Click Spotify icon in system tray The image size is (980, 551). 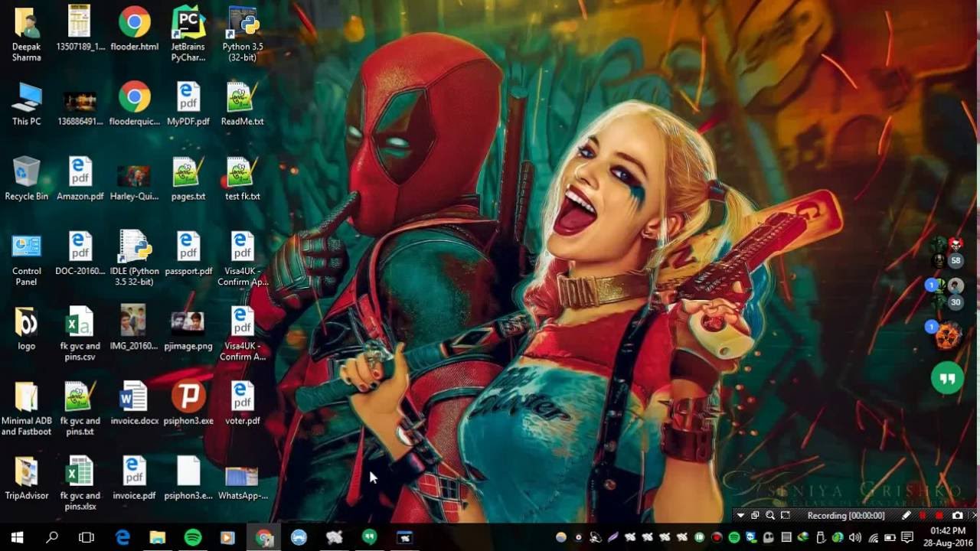click(x=734, y=538)
